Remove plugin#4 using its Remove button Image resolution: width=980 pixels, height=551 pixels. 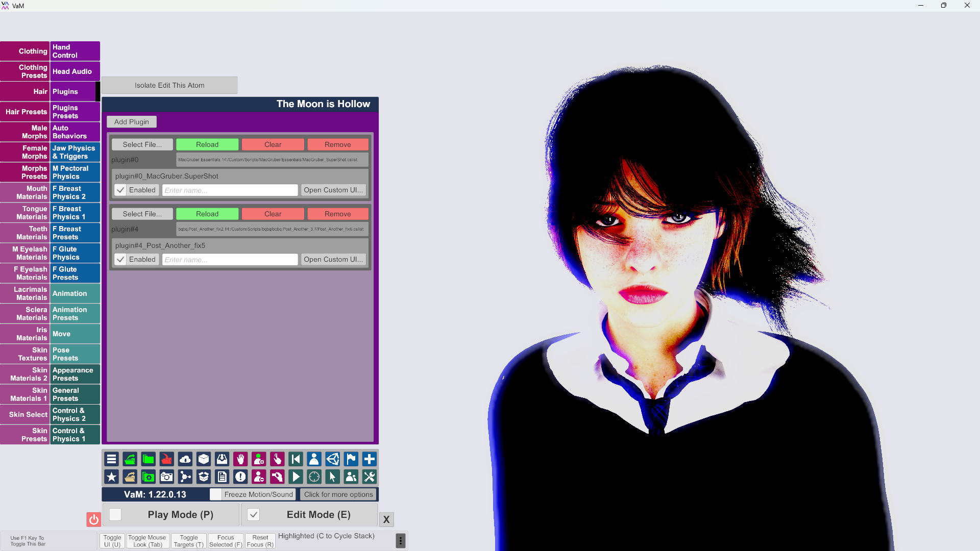(338, 214)
